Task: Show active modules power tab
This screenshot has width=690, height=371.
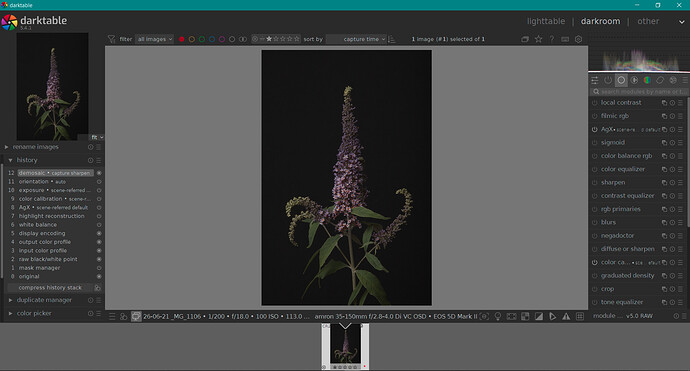Action: pyautogui.click(x=608, y=80)
